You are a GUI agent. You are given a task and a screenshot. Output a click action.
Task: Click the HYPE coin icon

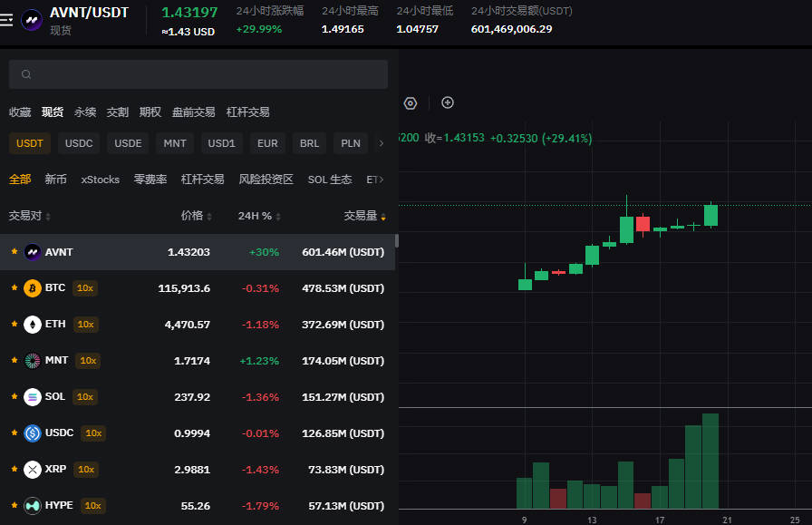[33, 506]
